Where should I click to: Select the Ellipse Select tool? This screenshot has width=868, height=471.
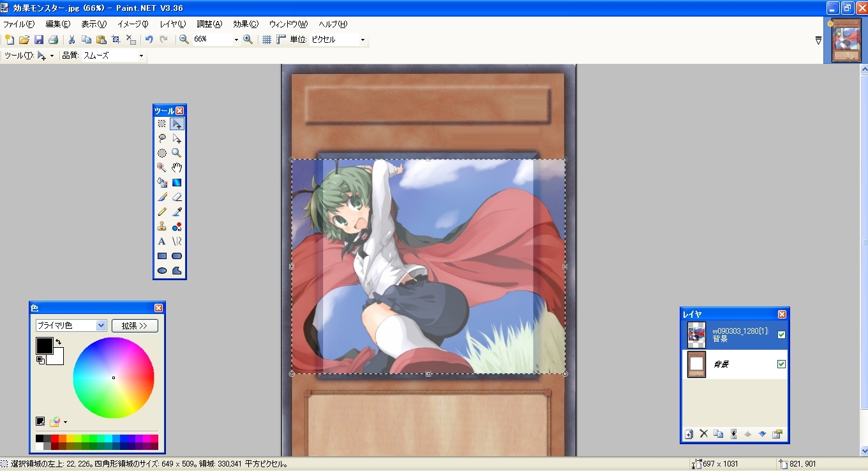(x=162, y=153)
